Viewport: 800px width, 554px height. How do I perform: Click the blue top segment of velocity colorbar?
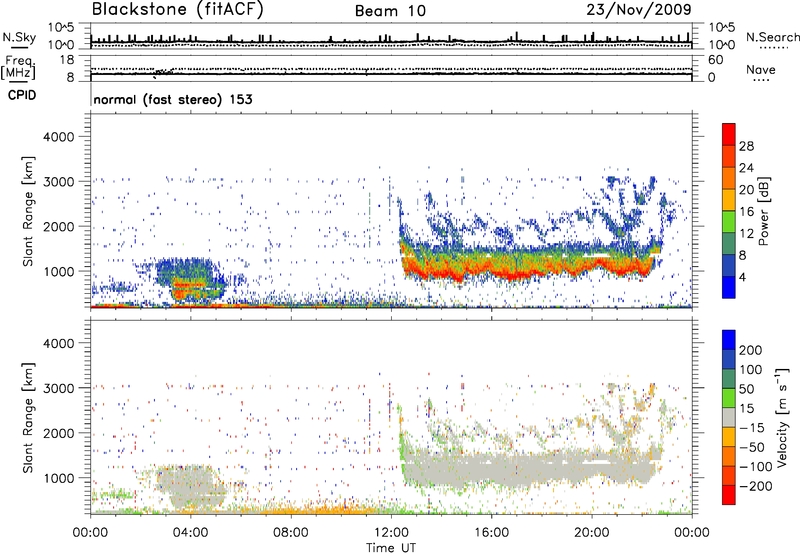tap(729, 340)
